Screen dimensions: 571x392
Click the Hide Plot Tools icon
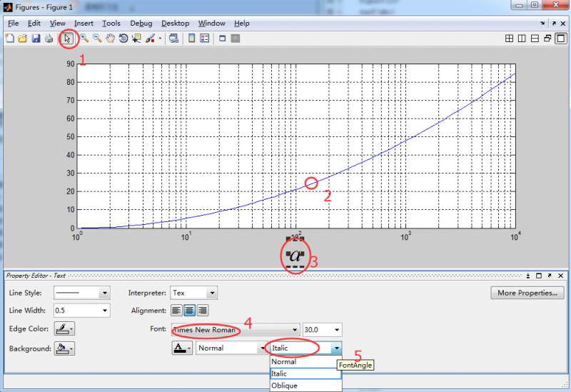[222, 39]
